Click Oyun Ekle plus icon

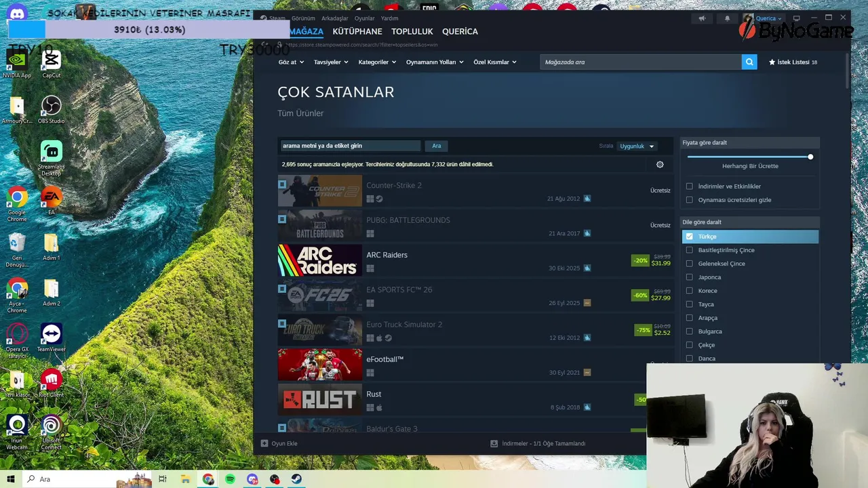pos(264,443)
